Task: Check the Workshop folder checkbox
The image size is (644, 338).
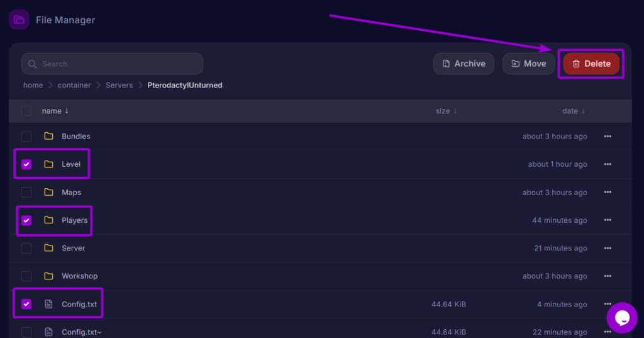Action: tap(26, 276)
